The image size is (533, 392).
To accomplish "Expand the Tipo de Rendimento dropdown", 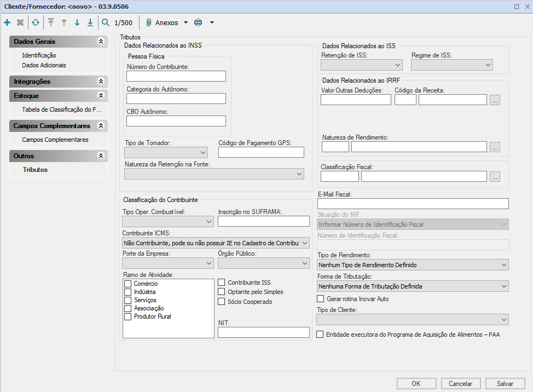I will point(413,265).
